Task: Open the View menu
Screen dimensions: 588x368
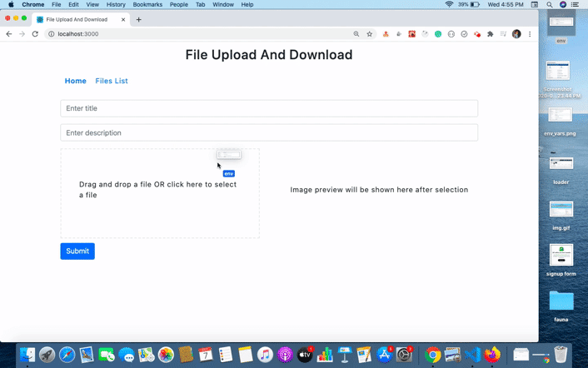Action: 92,4
